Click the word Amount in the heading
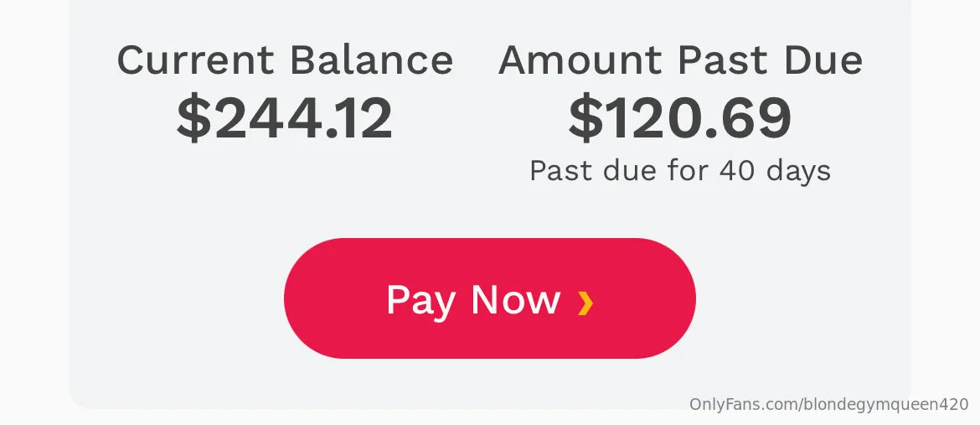The height and width of the screenshot is (425, 980). [x=580, y=60]
